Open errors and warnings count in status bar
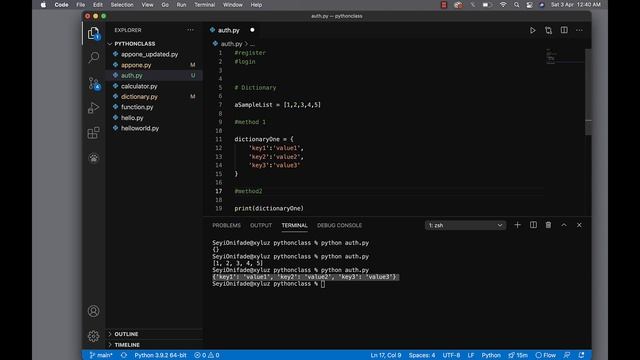 pyautogui.click(x=207, y=355)
